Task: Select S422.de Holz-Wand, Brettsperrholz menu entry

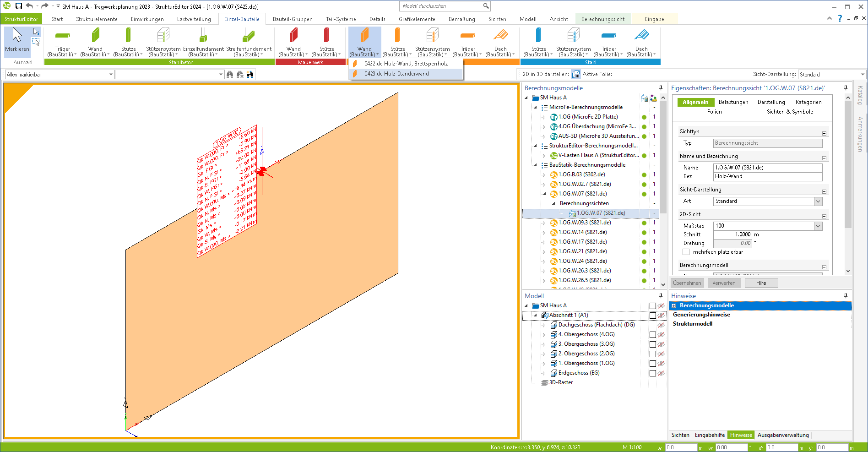Action: (x=406, y=64)
